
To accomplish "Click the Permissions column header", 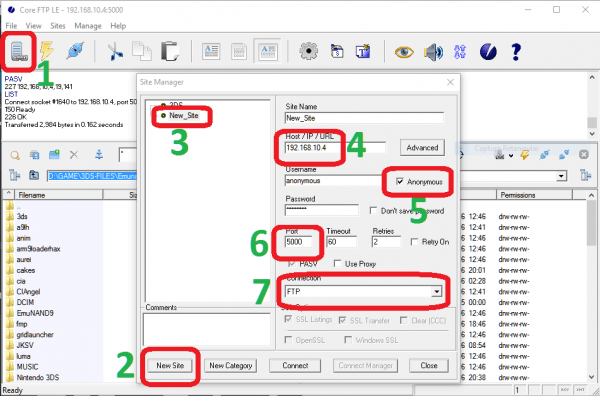I will click(535, 195).
